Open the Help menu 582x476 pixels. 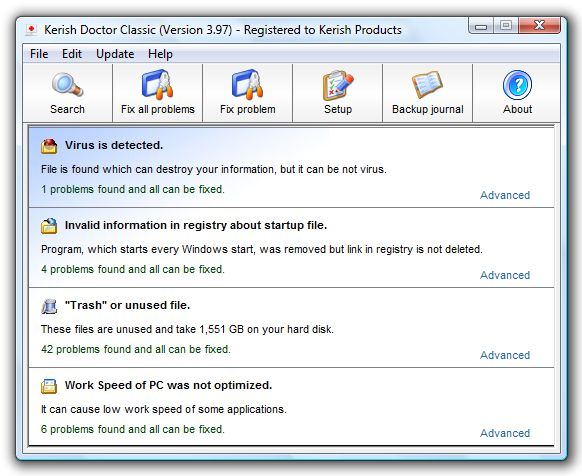tap(160, 54)
